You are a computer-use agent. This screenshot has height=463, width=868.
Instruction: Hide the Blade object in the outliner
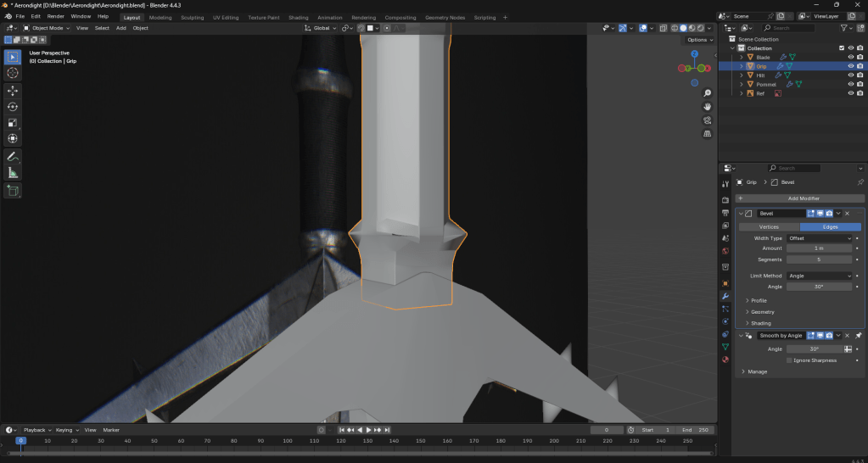click(x=850, y=58)
